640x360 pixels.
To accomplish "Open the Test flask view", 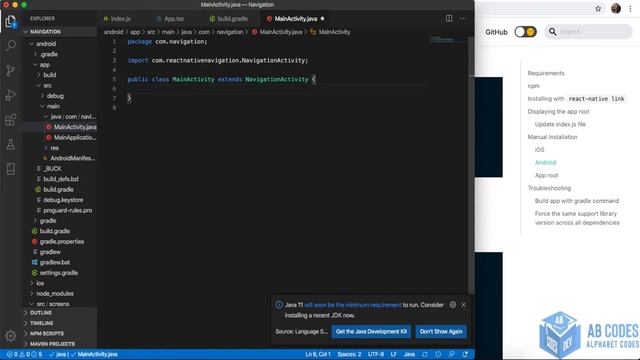I will coord(11,144).
